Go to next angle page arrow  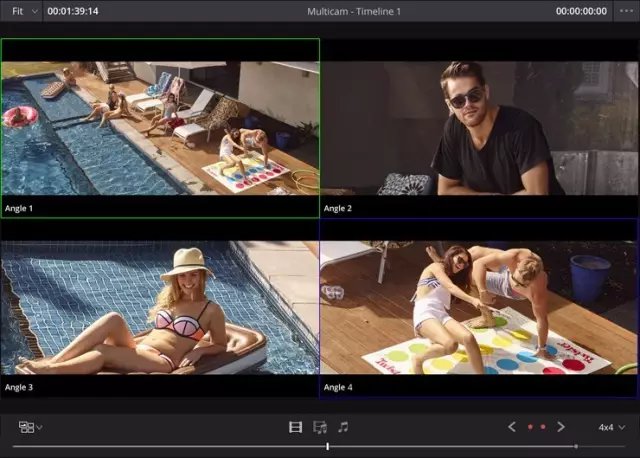(x=561, y=427)
